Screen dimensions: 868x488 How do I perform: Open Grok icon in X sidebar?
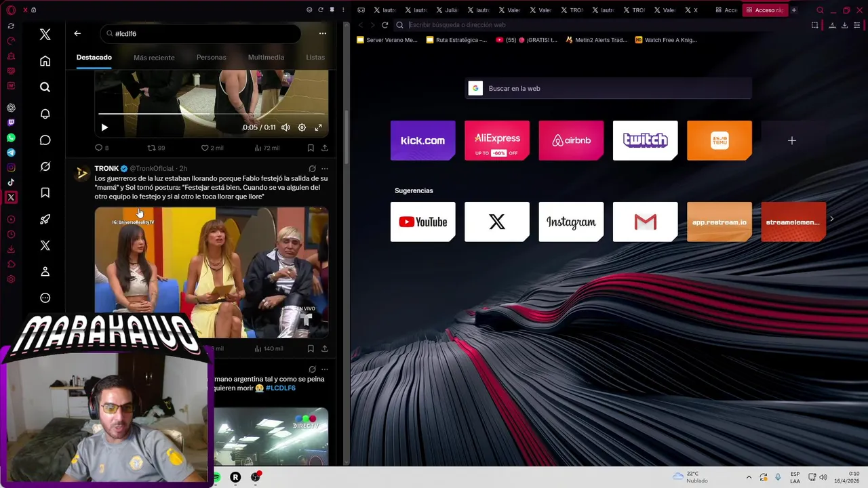coord(45,167)
